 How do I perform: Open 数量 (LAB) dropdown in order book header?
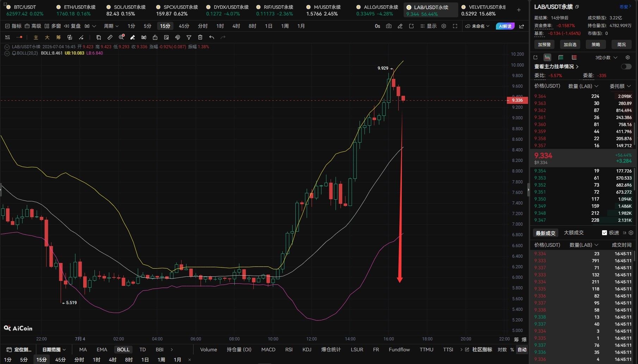(x=583, y=86)
